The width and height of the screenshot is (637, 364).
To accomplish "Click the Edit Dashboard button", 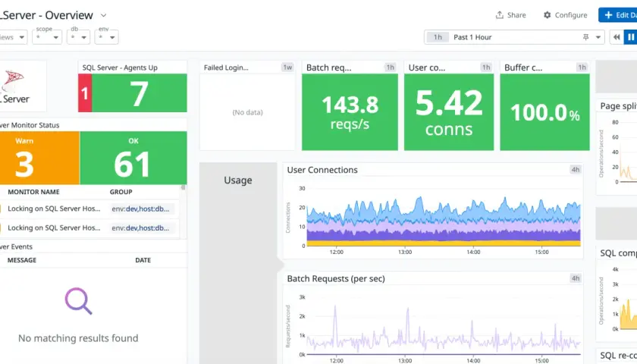I will click(x=618, y=15).
